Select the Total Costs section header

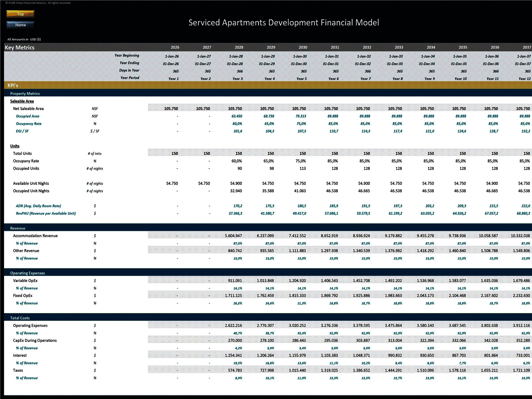20,318
